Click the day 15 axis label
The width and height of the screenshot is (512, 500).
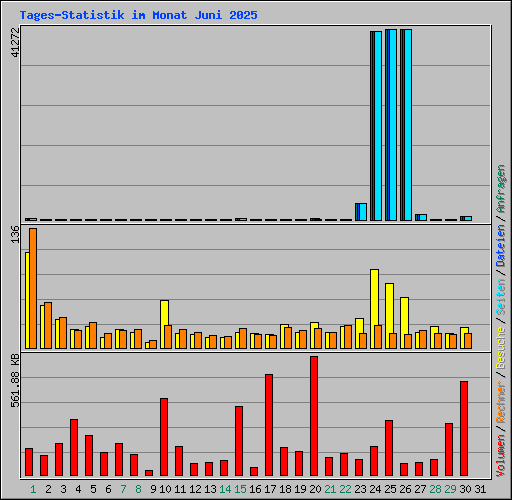pos(240,489)
